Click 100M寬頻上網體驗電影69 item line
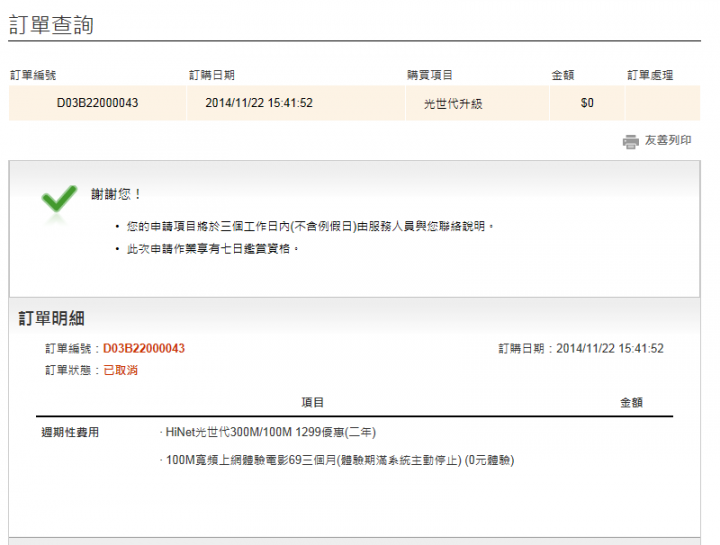The height and width of the screenshot is (545, 720). click(340, 460)
